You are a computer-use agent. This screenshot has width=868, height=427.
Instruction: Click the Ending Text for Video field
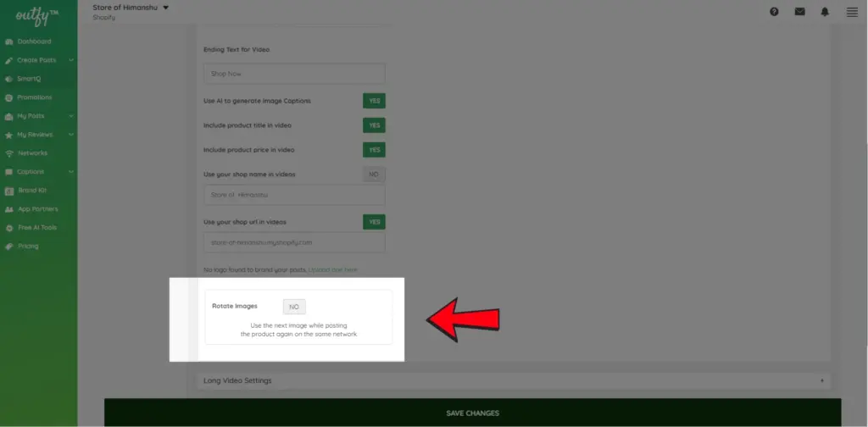tap(294, 74)
